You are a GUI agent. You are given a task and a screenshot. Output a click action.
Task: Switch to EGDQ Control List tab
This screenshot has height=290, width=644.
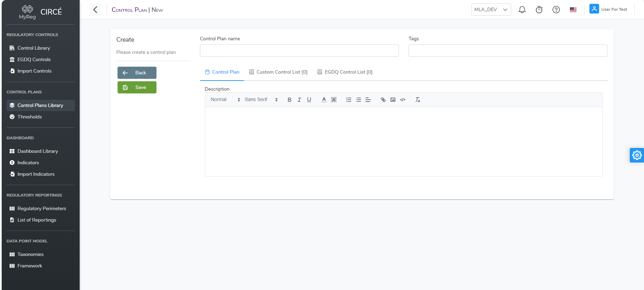click(345, 72)
